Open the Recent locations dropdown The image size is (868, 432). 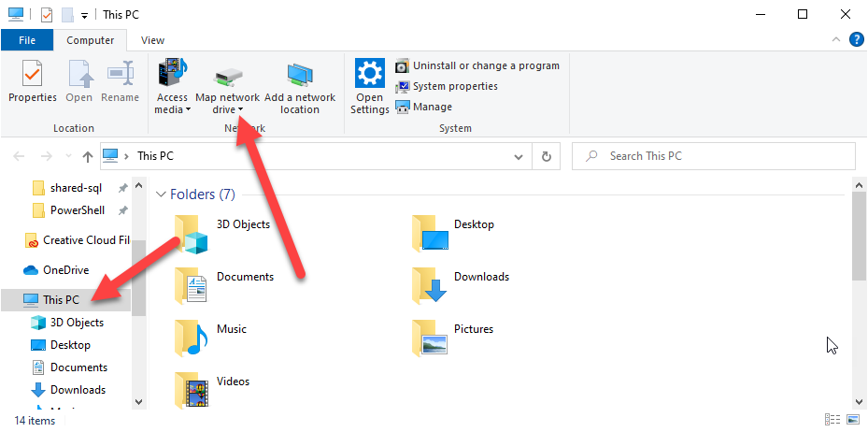pos(68,157)
